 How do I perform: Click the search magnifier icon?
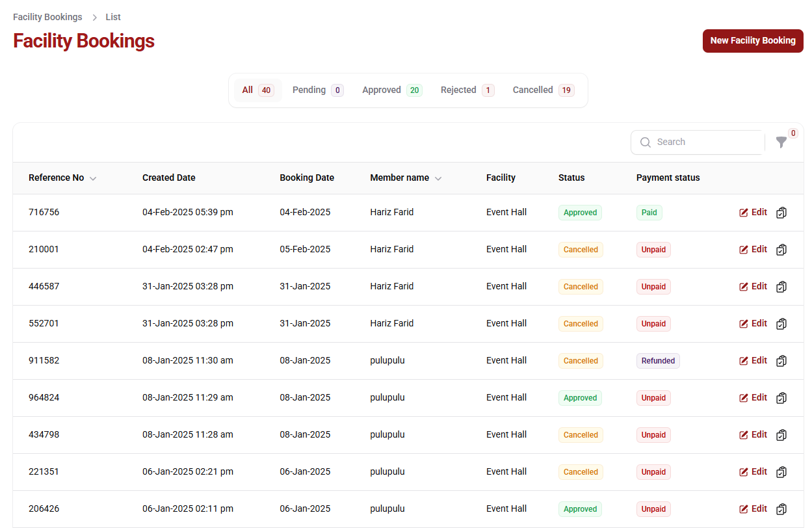pyautogui.click(x=646, y=142)
